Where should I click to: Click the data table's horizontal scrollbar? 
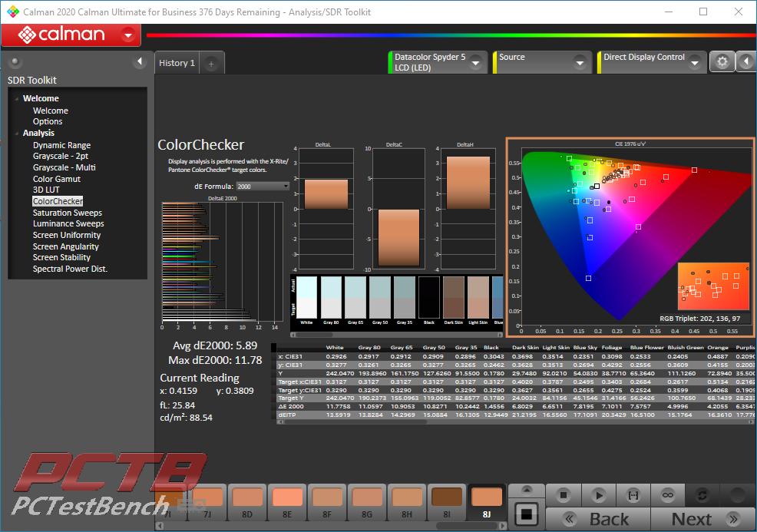coord(516,422)
